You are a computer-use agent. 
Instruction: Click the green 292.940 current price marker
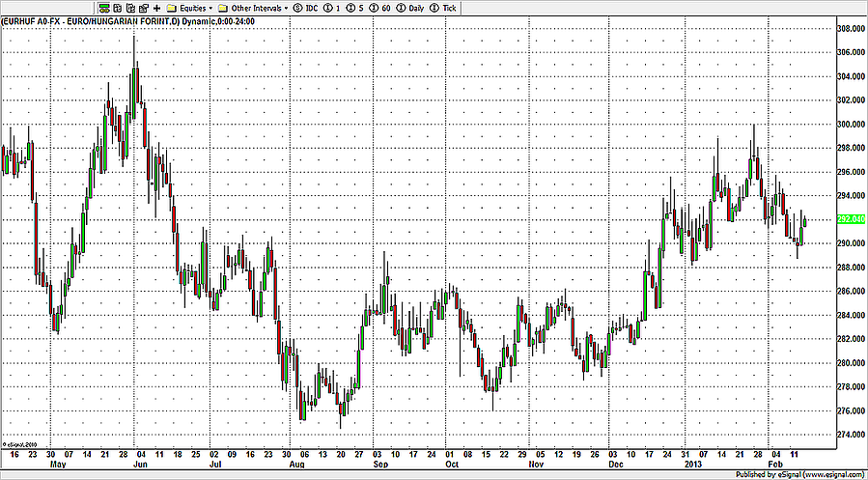tap(848, 219)
